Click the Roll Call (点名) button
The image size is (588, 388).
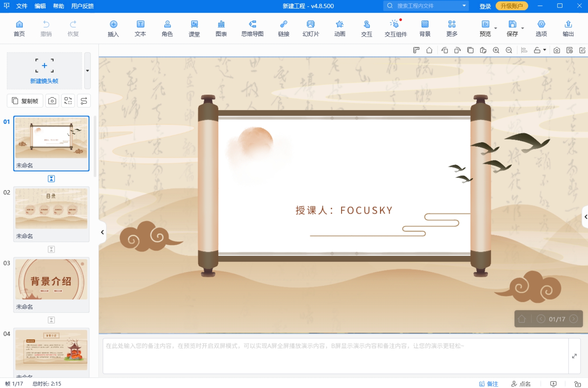pos(521,384)
